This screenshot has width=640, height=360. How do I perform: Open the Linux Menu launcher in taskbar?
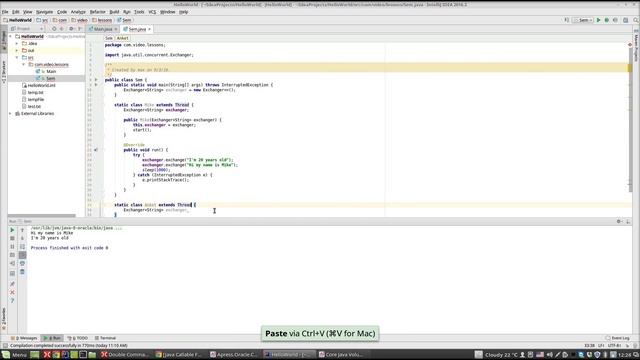(x=14, y=355)
